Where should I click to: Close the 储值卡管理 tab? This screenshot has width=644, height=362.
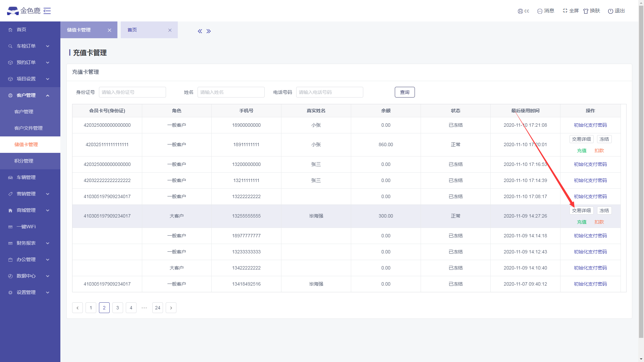(109, 30)
